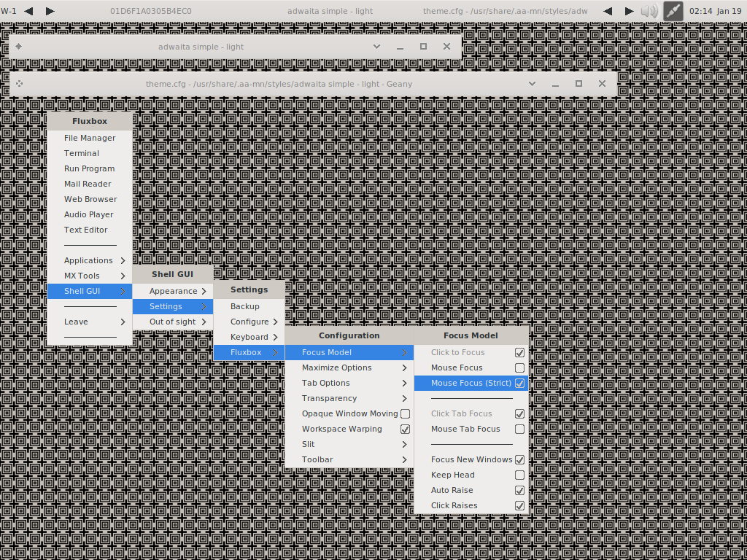
Task: Click the Fluxbox menu title header
Action: (90, 122)
